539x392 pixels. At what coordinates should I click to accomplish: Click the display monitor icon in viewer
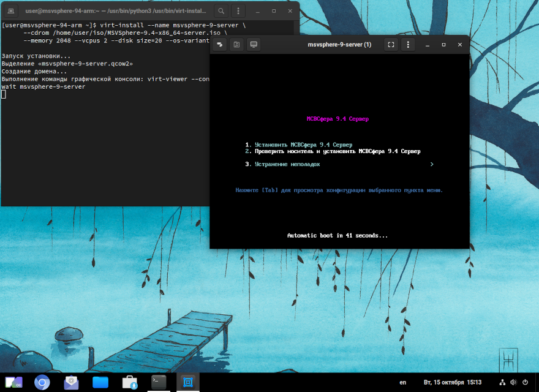[x=254, y=45]
